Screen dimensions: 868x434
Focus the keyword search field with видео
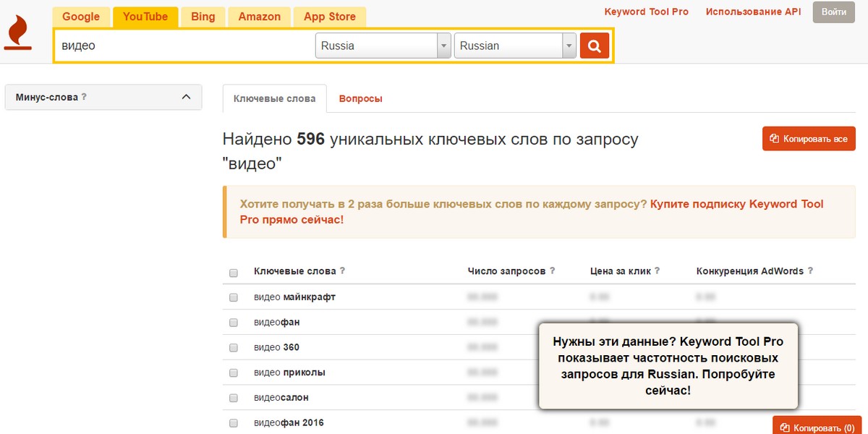coord(184,46)
